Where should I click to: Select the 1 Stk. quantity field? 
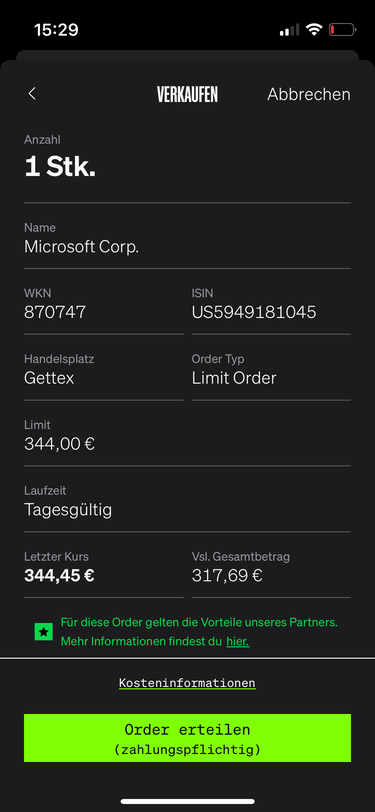[188, 160]
